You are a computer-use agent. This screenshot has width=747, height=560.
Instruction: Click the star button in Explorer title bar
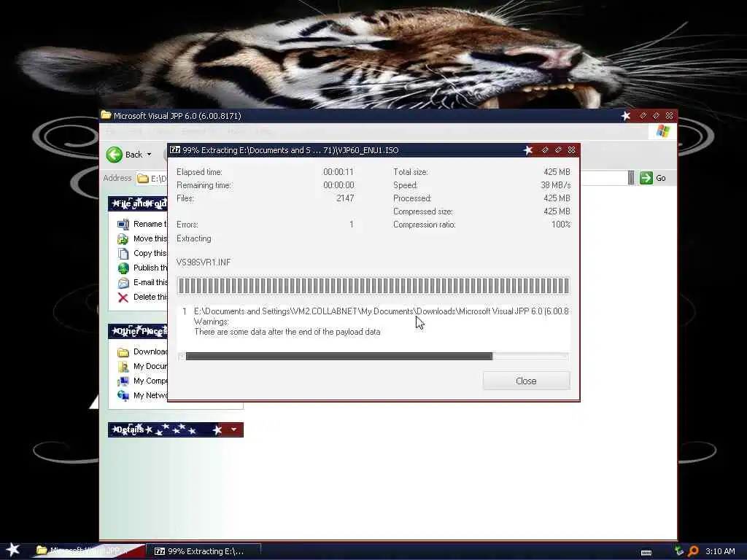[626, 116]
